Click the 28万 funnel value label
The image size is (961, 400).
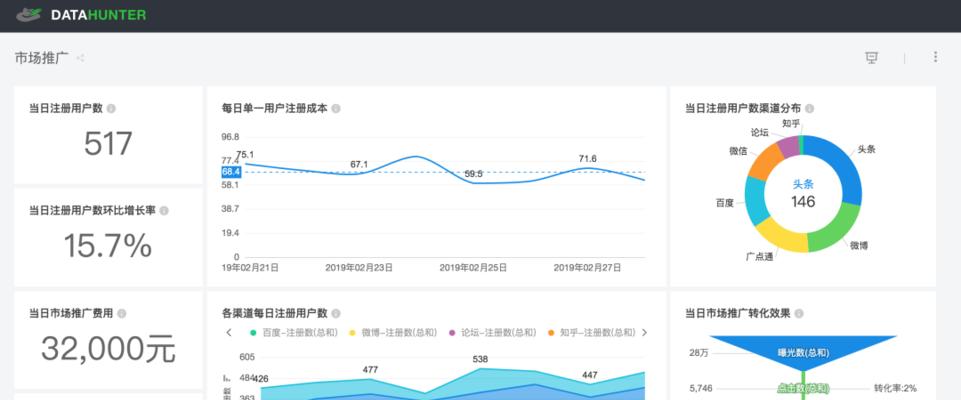[699, 353]
